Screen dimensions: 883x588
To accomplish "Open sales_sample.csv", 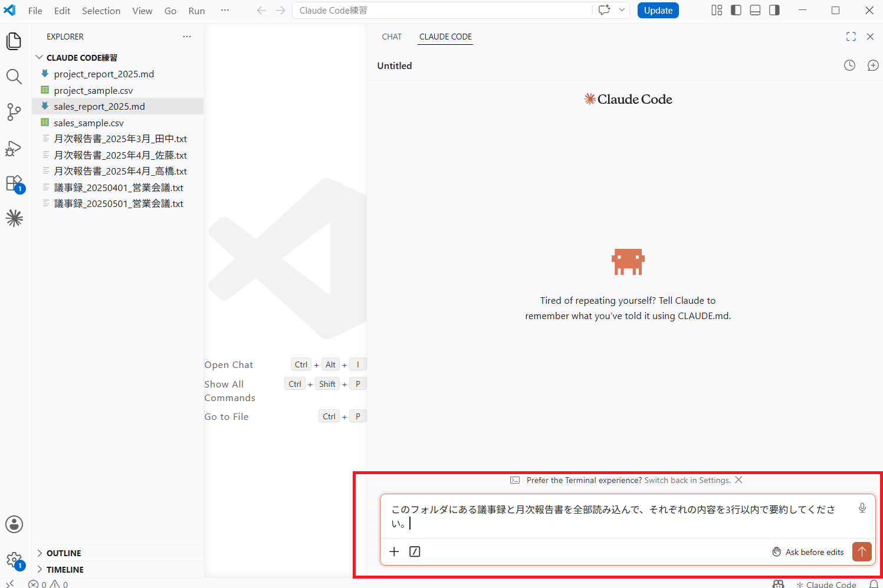I will pyautogui.click(x=118, y=123).
